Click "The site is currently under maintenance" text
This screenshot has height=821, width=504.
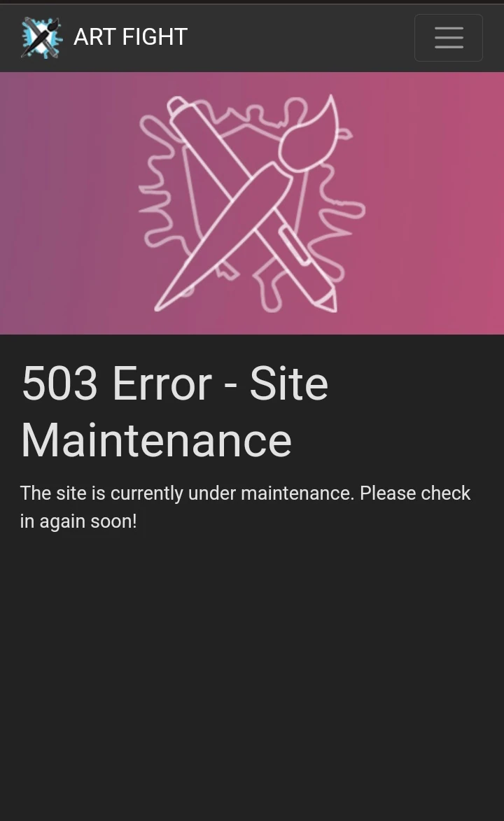point(186,493)
